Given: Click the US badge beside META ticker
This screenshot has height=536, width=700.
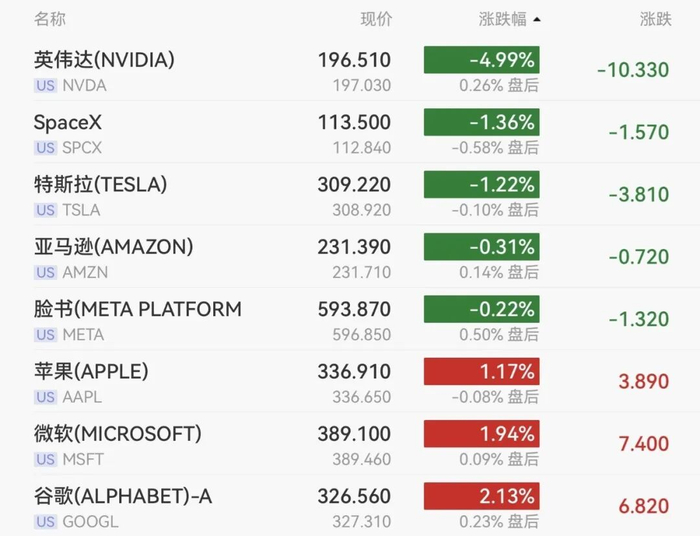Looking at the screenshot, I should (46, 335).
